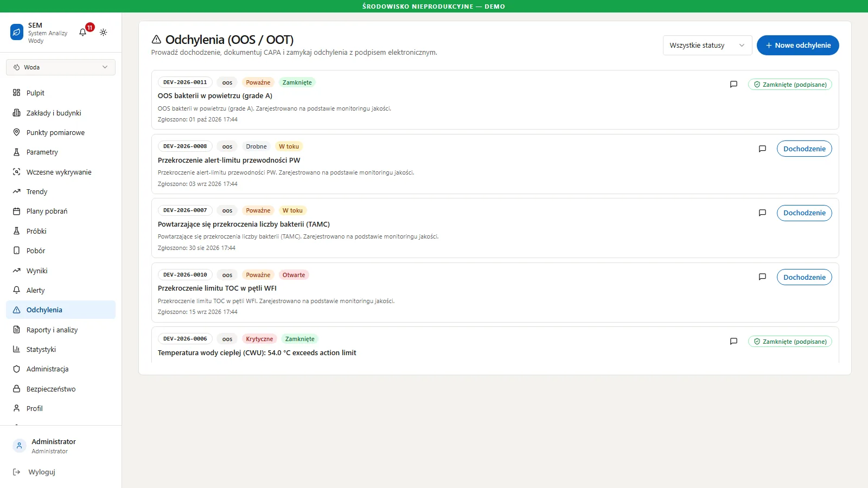Open Punkty pomiarowe menu item
Viewport: 868px width, 488px height.
(x=61, y=132)
